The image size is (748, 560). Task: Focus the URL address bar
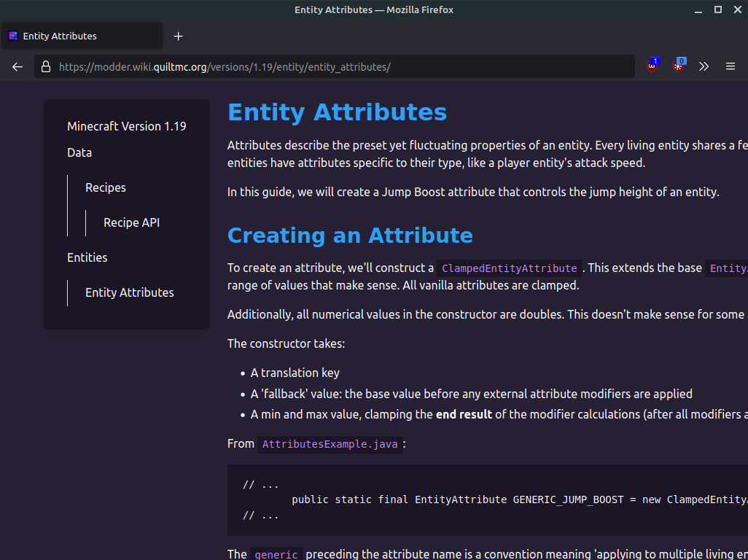(x=334, y=67)
